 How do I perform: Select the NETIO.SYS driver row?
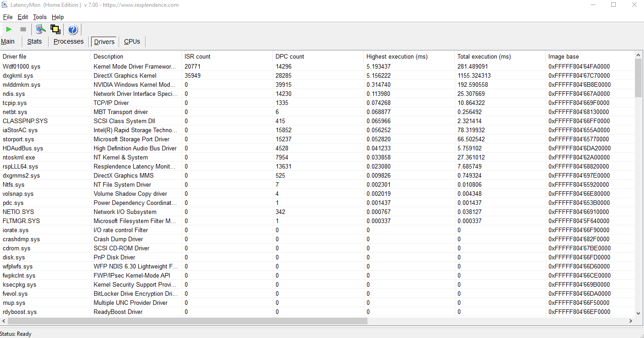coord(317,212)
